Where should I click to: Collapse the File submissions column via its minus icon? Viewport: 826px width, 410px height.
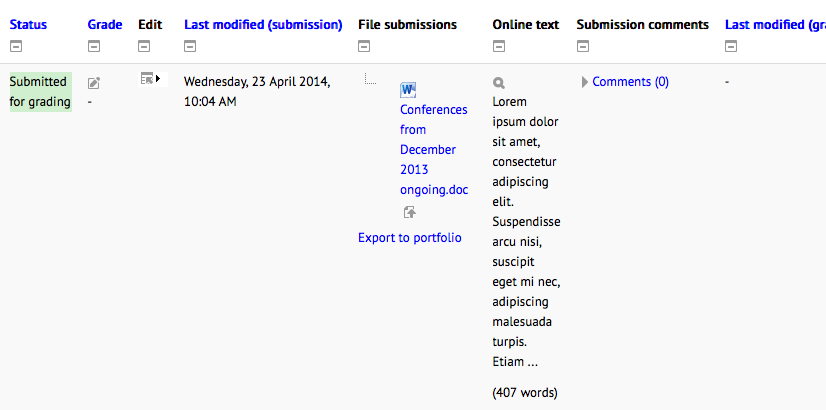(364, 47)
